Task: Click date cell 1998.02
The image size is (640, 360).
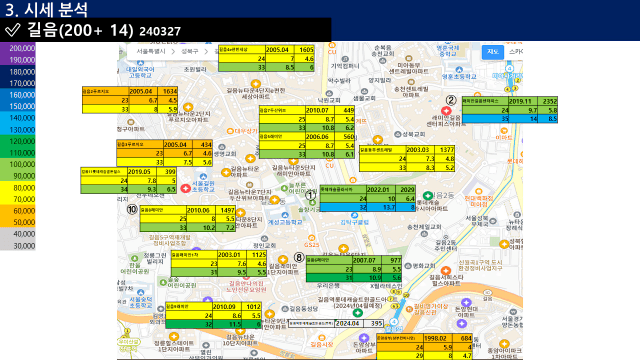Action: click(438, 338)
